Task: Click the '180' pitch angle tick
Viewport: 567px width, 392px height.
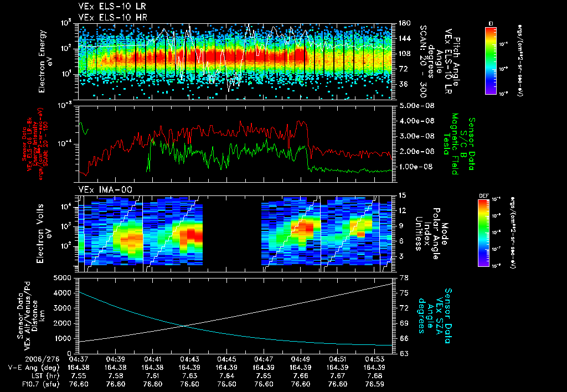Action: 404,23
